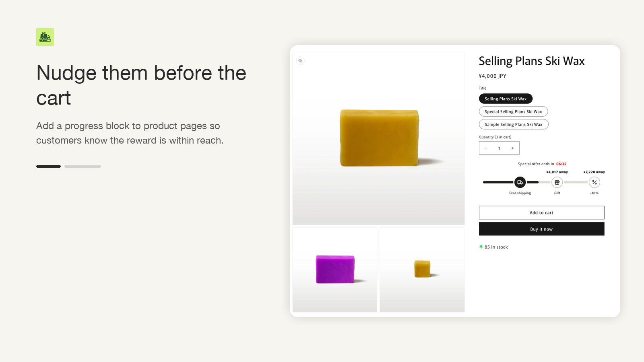Click the Add to cart button
The image size is (644, 362).
click(541, 212)
